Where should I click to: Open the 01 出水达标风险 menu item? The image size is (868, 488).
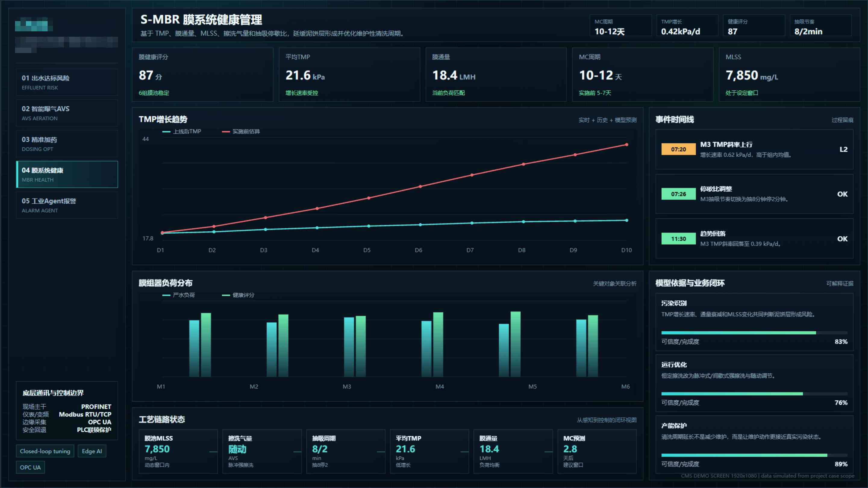click(x=67, y=82)
